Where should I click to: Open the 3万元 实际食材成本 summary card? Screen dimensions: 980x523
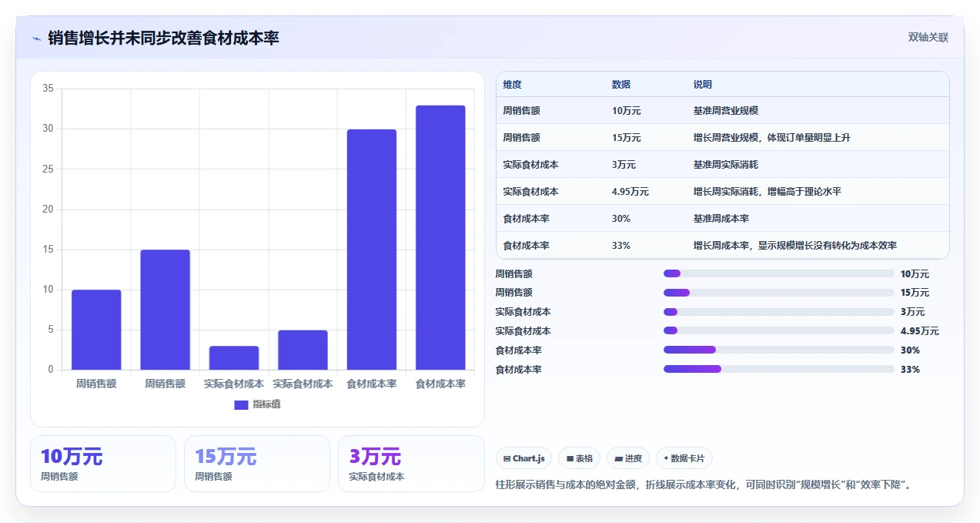click(x=411, y=464)
